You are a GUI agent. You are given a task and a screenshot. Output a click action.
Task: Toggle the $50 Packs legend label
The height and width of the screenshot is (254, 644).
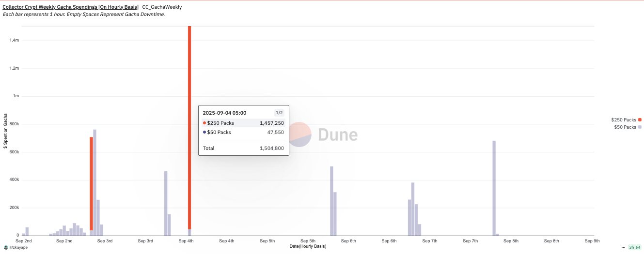pos(625,127)
